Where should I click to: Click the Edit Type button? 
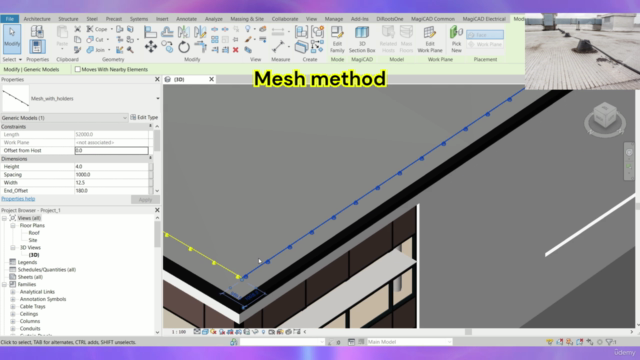(144, 117)
